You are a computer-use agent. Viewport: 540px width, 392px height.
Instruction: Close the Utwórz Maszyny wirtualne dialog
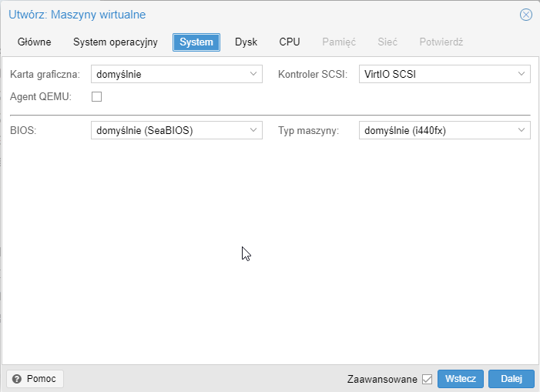(526, 15)
